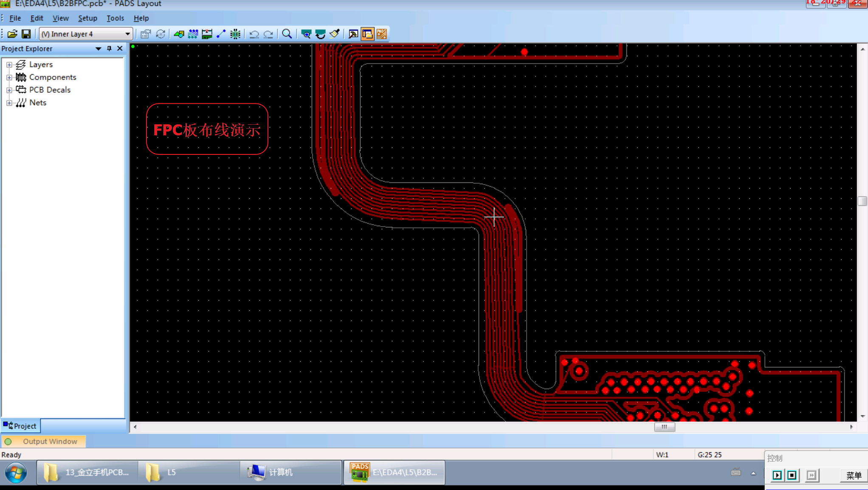
Task: Close the Project Explorer panel
Action: pyautogui.click(x=120, y=49)
